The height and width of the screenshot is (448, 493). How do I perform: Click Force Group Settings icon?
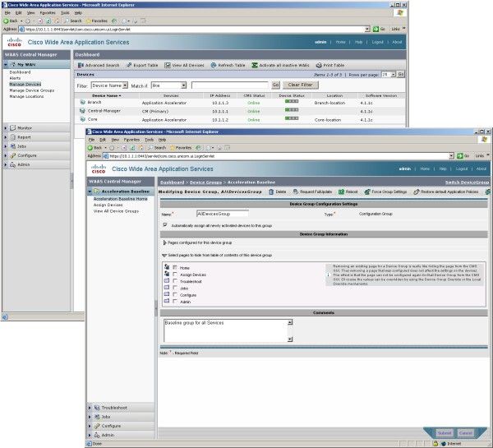pos(367,192)
